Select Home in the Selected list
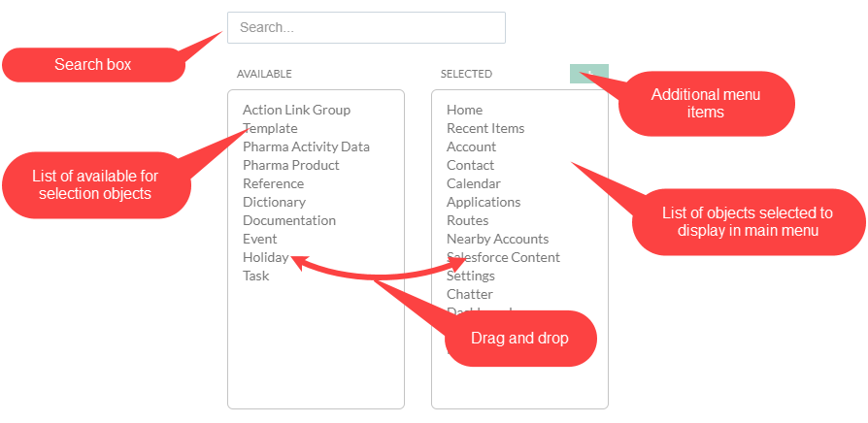This screenshot has width=868, height=423. click(x=464, y=110)
